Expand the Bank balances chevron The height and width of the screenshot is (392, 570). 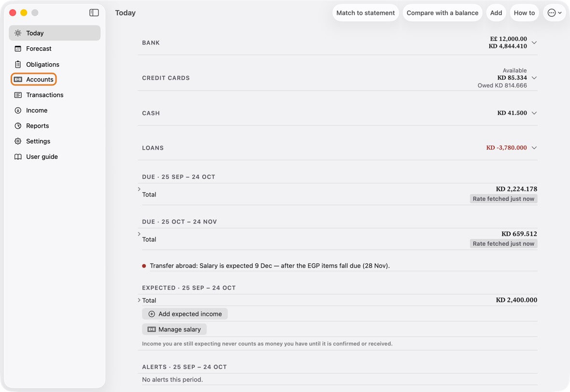(534, 42)
